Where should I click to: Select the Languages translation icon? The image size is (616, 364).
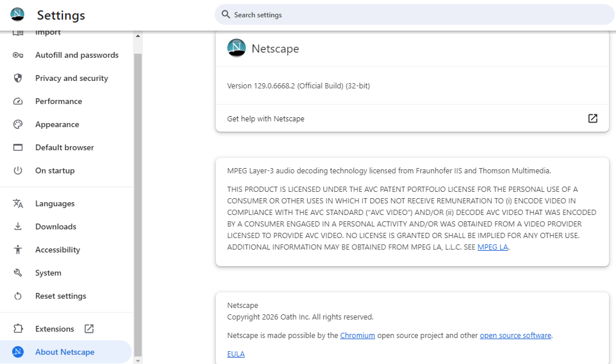[18, 203]
